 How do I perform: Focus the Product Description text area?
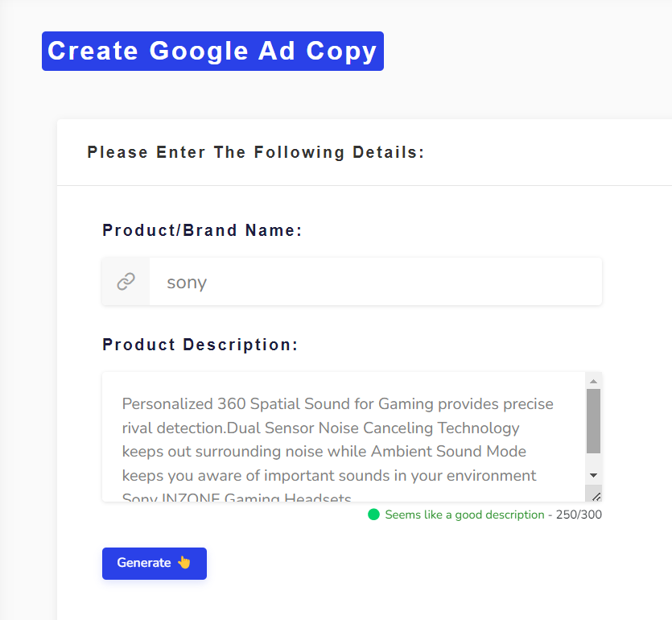click(x=344, y=437)
